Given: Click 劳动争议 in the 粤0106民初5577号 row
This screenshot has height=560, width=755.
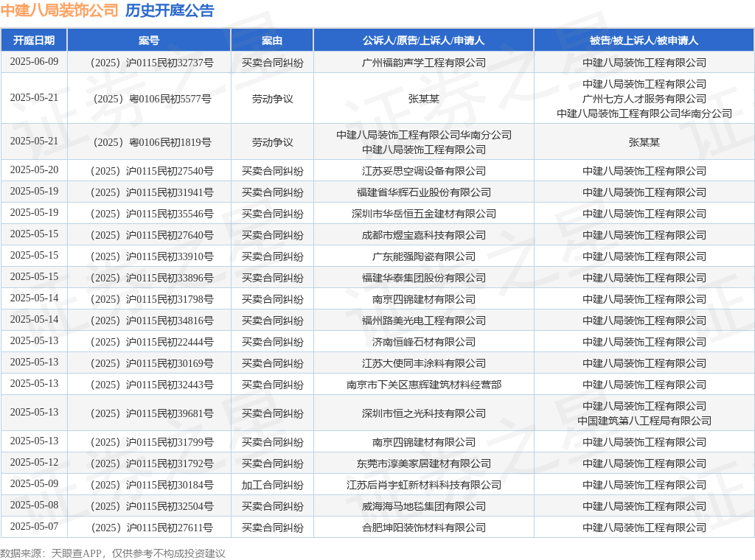Looking at the screenshot, I should (x=273, y=99).
